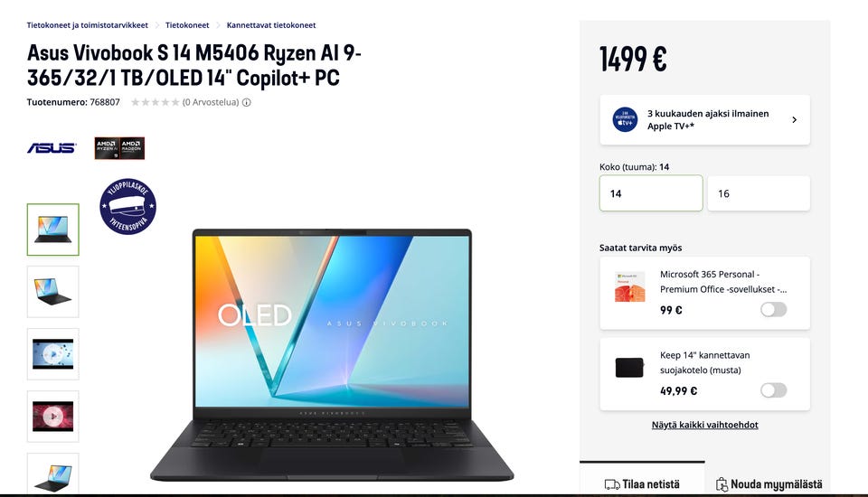Viewport: 868px width, 497px height.
Task: Switch to the Nouda myymälästä tab
Action: click(x=769, y=483)
